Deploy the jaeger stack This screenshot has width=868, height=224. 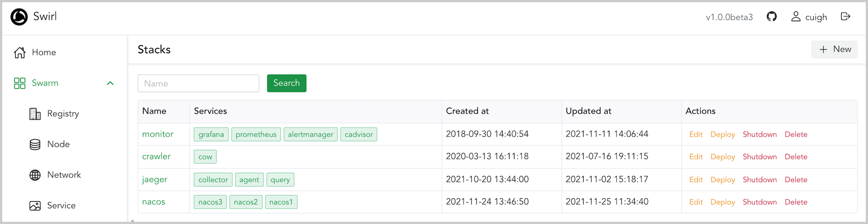722,180
